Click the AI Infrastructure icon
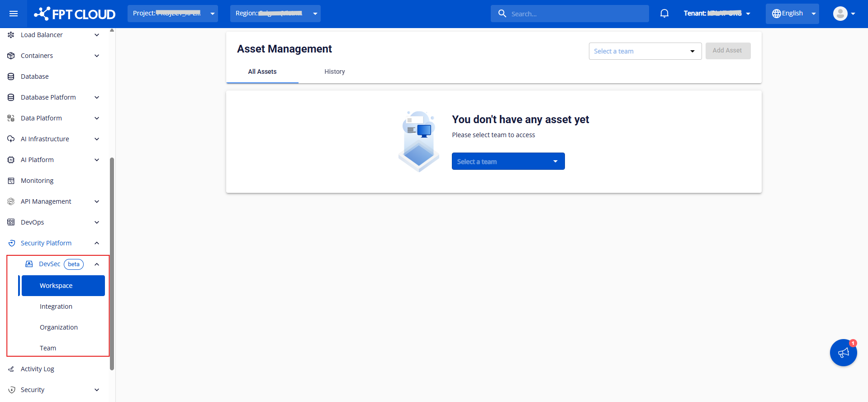The height and width of the screenshot is (402, 868). pyautogui.click(x=11, y=139)
